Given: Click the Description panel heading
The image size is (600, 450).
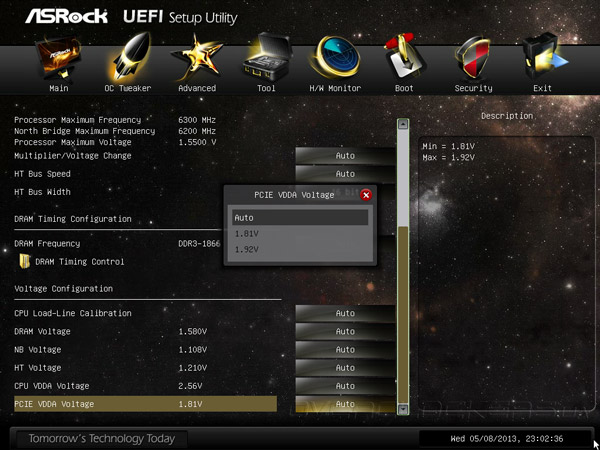Looking at the screenshot, I should click(507, 116).
